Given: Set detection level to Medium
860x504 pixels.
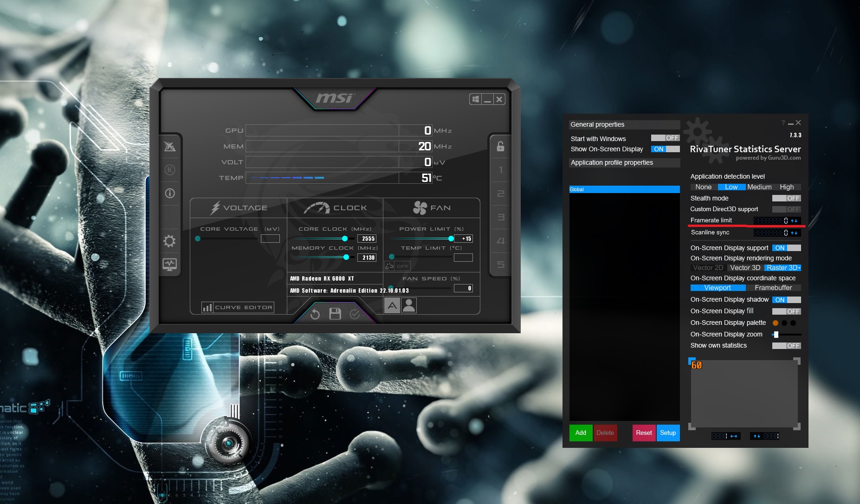Looking at the screenshot, I should pos(759,187).
